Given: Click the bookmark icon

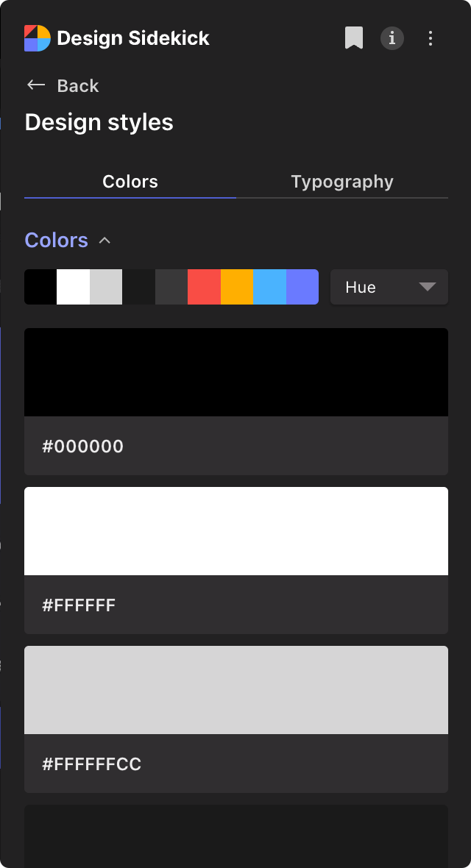Looking at the screenshot, I should [x=355, y=38].
